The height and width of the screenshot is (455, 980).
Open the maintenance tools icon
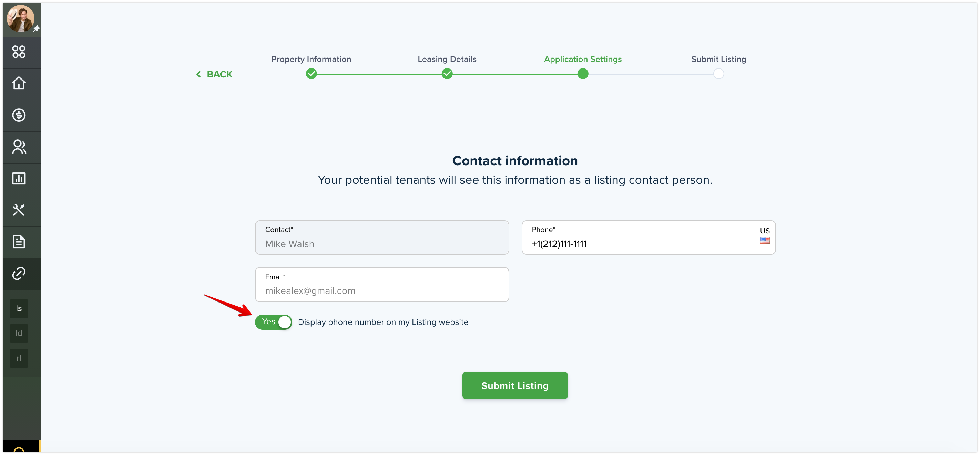coord(19,210)
